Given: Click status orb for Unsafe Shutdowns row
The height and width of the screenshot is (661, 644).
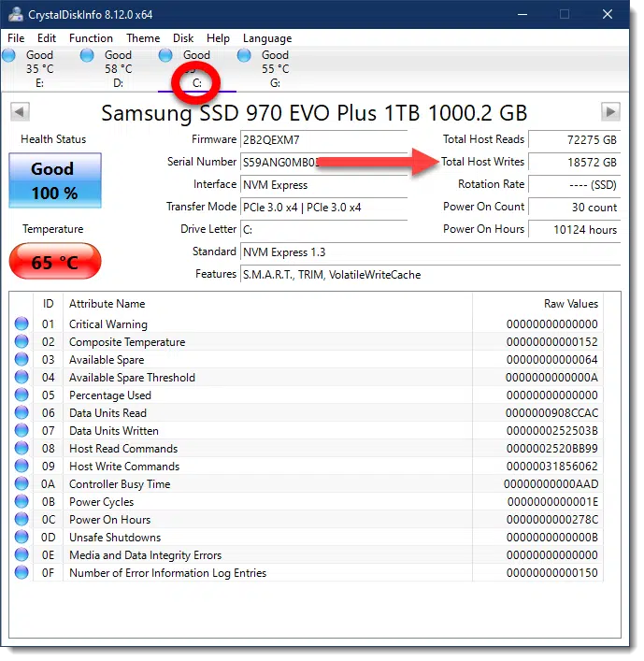Looking at the screenshot, I should point(21,537).
